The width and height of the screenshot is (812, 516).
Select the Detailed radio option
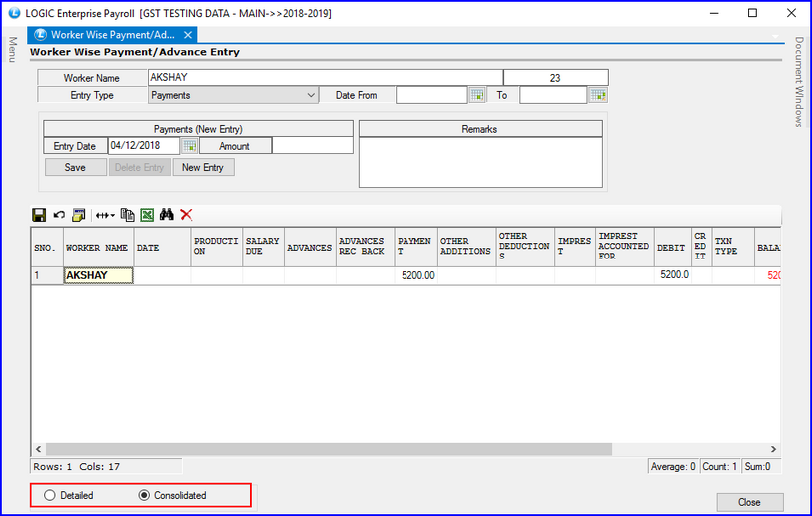47,495
